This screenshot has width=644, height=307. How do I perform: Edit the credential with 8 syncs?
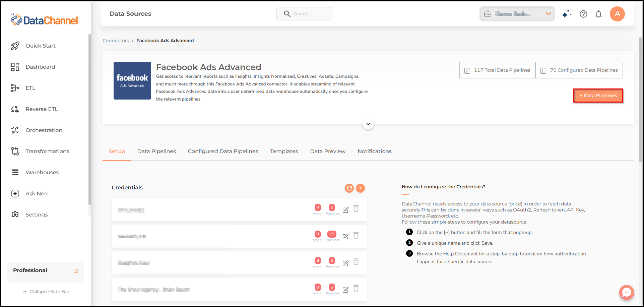pos(345,263)
